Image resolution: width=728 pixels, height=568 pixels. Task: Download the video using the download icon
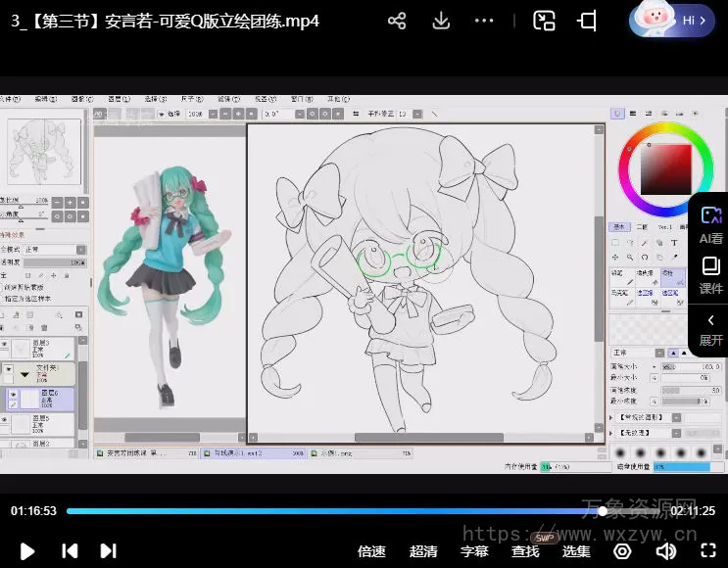441,21
